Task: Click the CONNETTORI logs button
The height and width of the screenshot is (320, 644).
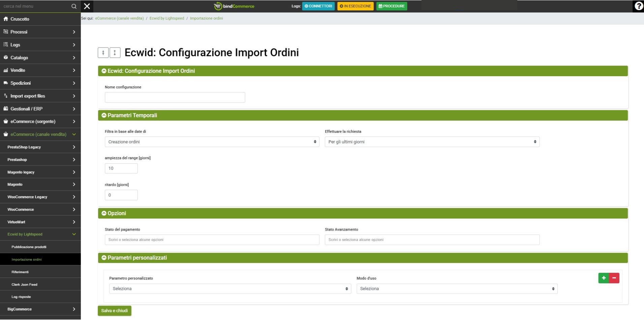Action: (318, 6)
